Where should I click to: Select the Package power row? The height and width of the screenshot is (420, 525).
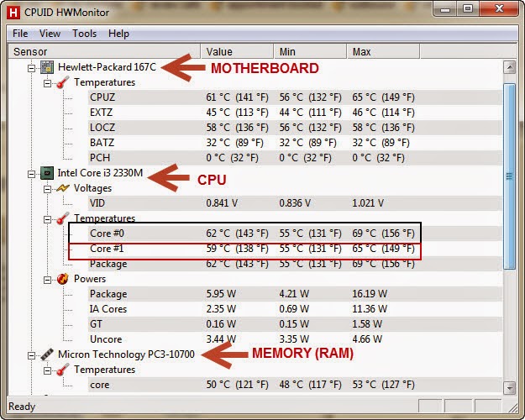click(295, 294)
